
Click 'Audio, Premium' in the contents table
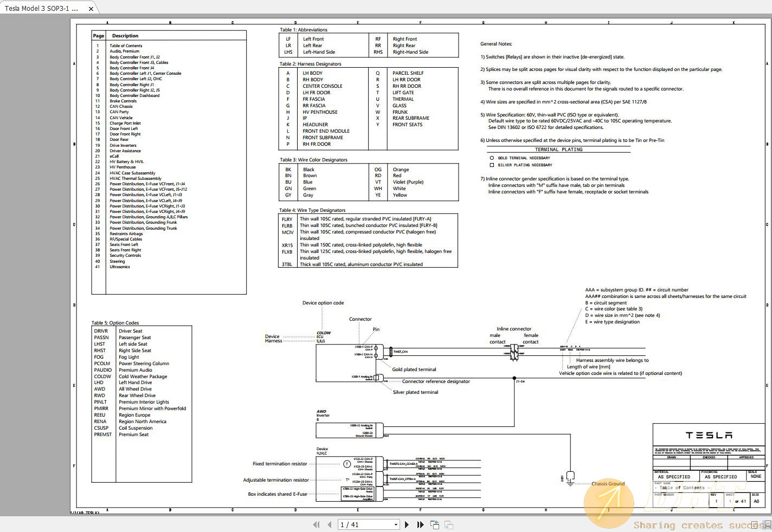pos(124,51)
